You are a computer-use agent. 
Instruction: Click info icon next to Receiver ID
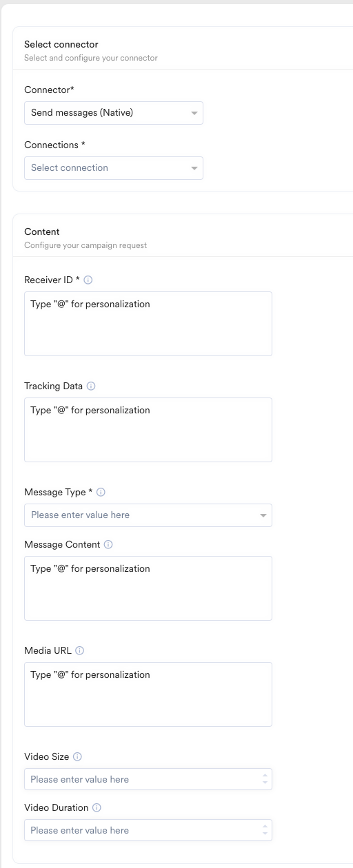(88, 280)
